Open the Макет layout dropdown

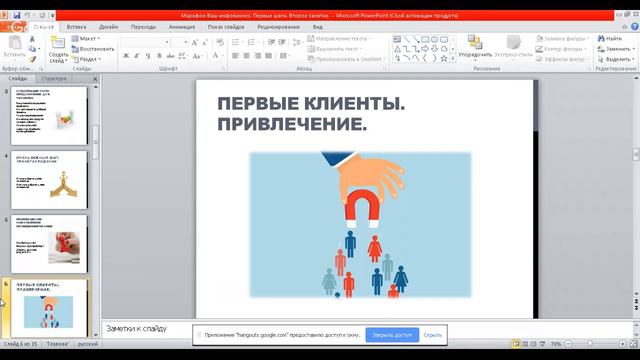pos(86,38)
